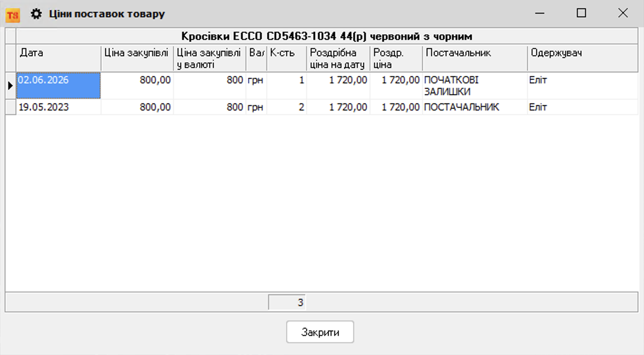Click the total quantity field showing 3

287,302
